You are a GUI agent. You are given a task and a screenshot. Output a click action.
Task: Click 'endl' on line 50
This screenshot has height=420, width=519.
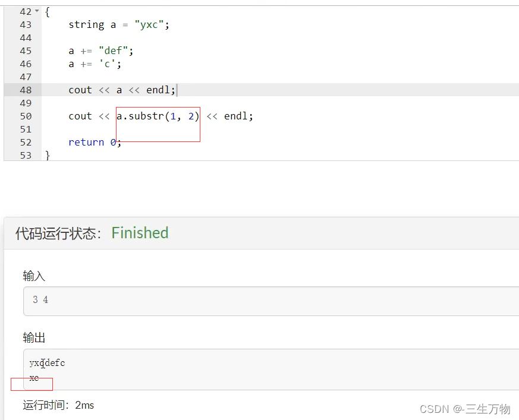tap(235, 116)
